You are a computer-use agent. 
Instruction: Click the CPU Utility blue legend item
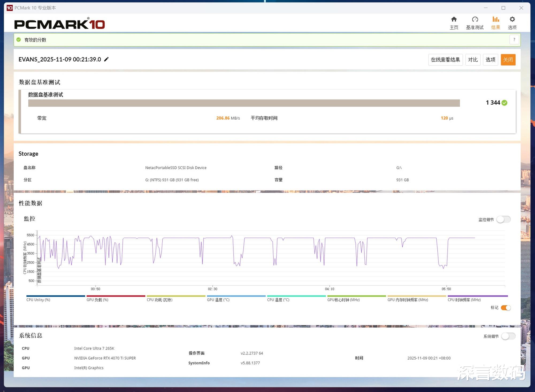pyautogui.click(x=38, y=300)
